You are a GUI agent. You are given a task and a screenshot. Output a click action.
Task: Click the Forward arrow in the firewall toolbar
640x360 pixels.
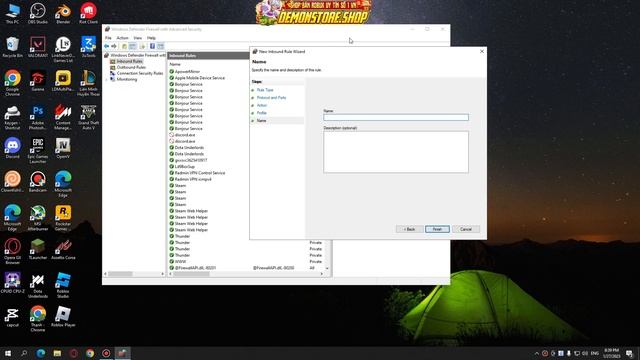[114, 46]
